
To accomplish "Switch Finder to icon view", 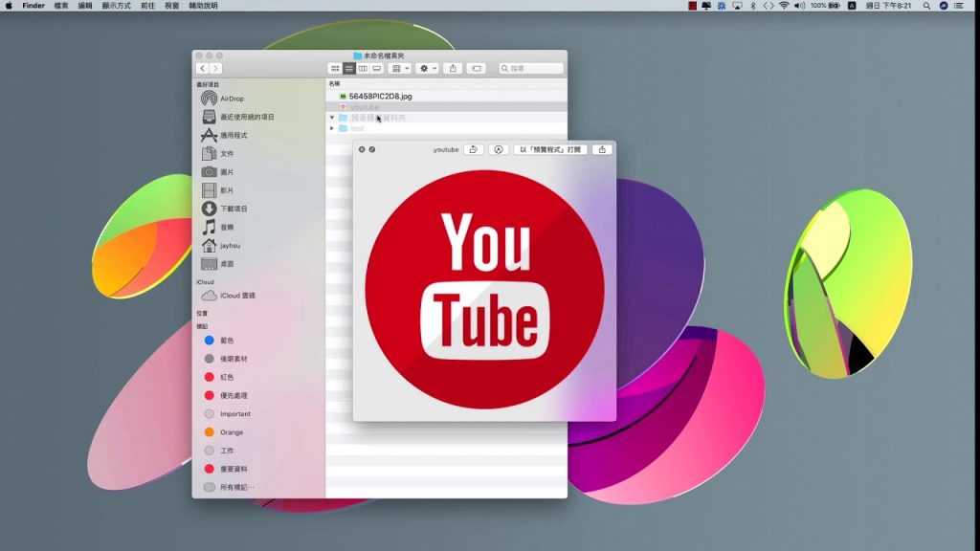I will coord(335,69).
